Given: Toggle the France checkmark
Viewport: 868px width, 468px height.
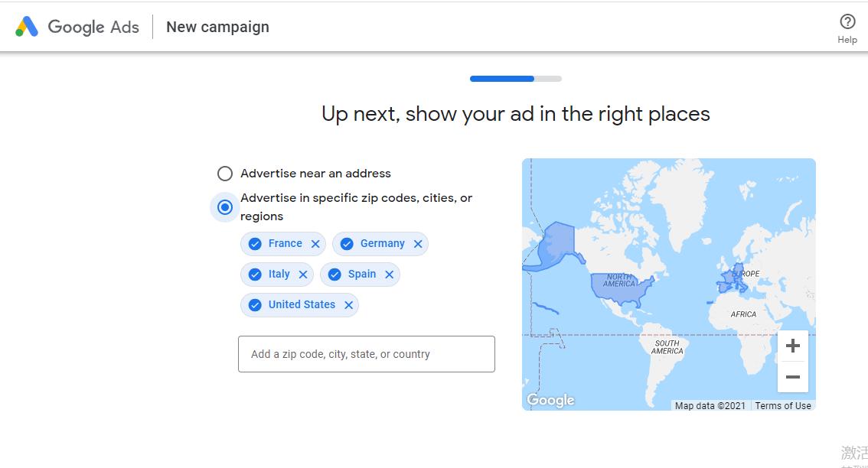Looking at the screenshot, I should point(255,244).
